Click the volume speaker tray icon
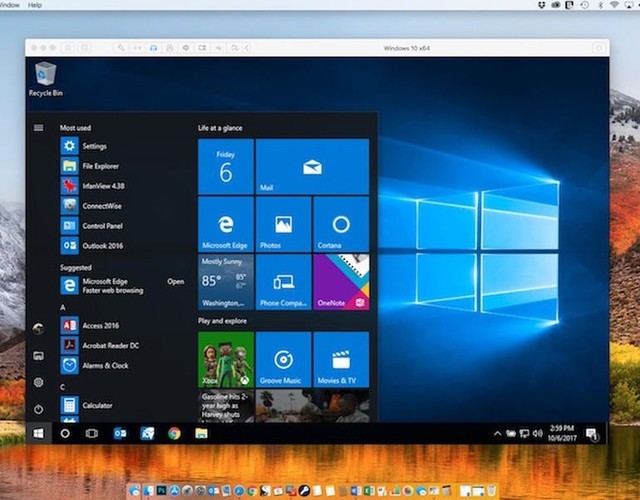Screen dimensions: 640x500 click(538, 433)
